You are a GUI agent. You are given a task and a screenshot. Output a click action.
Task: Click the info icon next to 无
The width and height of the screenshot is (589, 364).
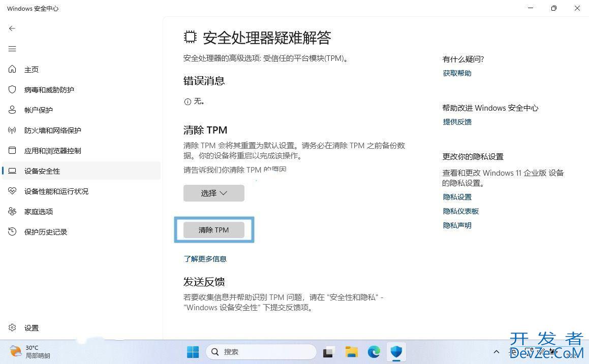[x=188, y=102]
